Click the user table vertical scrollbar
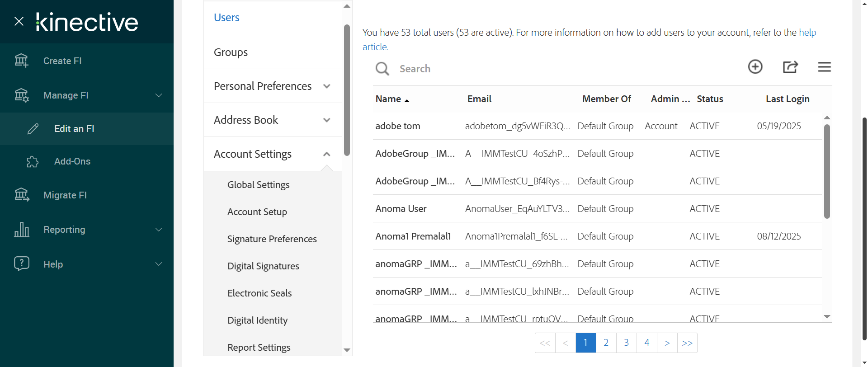The width and height of the screenshot is (868, 367). click(827, 172)
